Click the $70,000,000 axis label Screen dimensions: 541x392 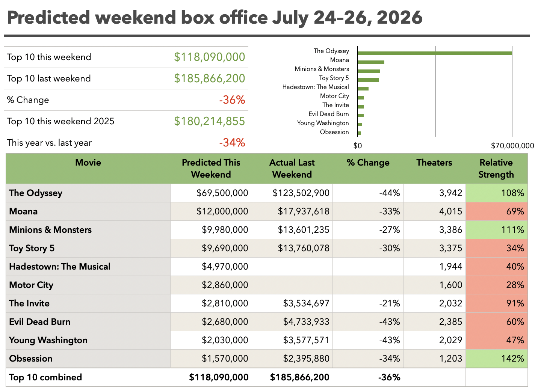(512, 146)
